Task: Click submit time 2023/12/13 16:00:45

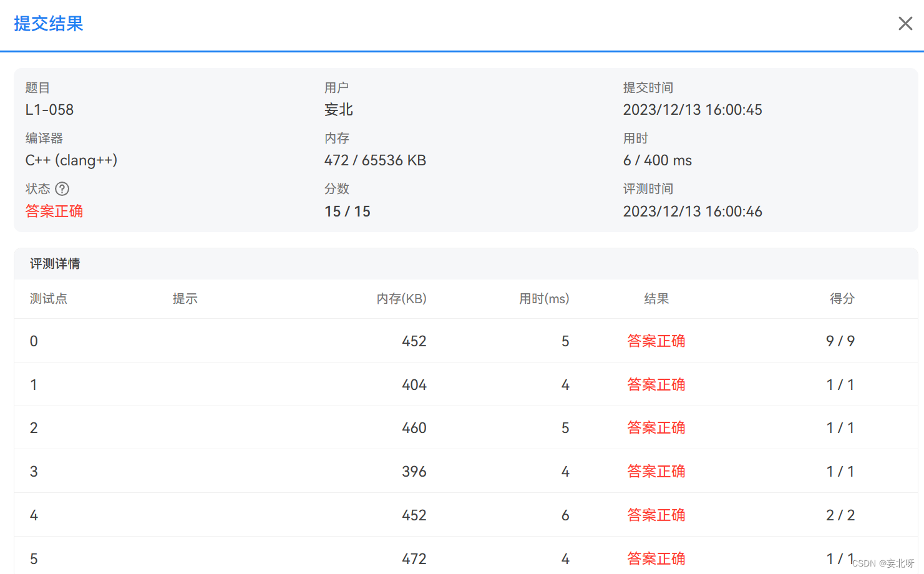Action: pos(693,110)
